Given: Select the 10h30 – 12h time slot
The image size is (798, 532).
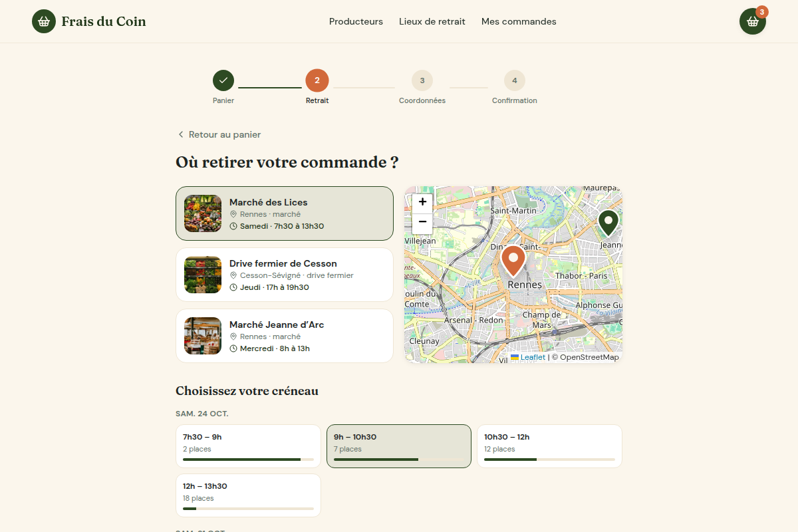Looking at the screenshot, I should [x=549, y=446].
